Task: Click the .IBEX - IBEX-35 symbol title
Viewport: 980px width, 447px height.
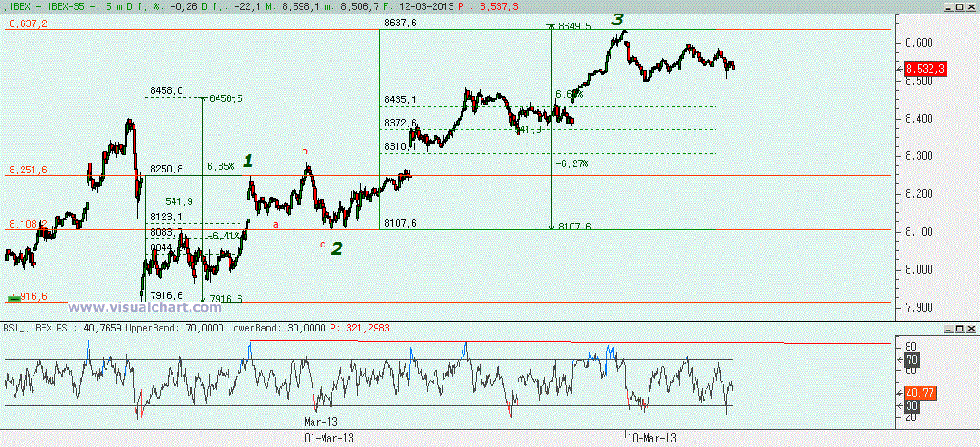Action: [44, 5]
